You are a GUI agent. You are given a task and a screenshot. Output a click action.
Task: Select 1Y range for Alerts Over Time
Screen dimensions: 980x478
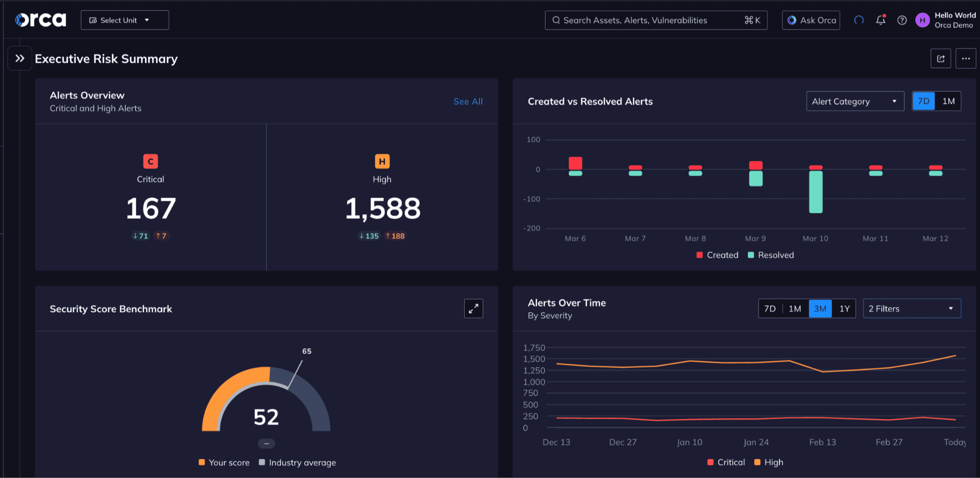(x=845, y=309)
